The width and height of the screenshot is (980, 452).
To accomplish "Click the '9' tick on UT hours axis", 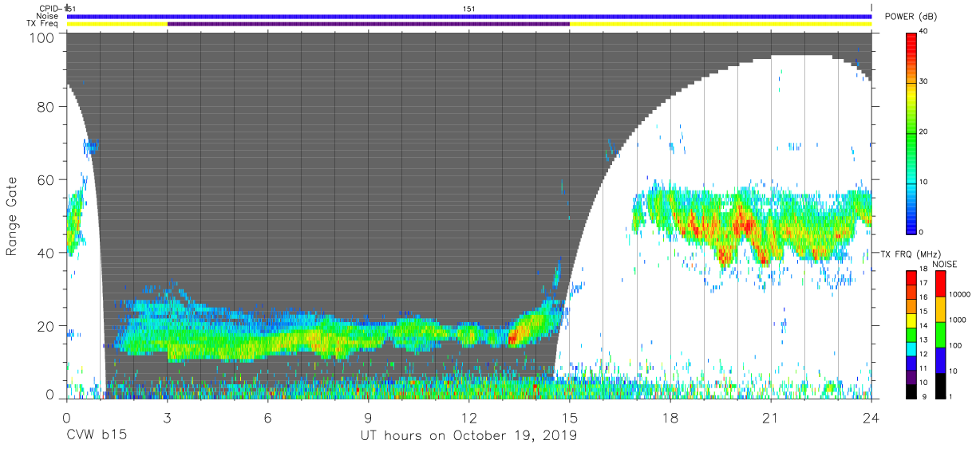I will 369,417.
